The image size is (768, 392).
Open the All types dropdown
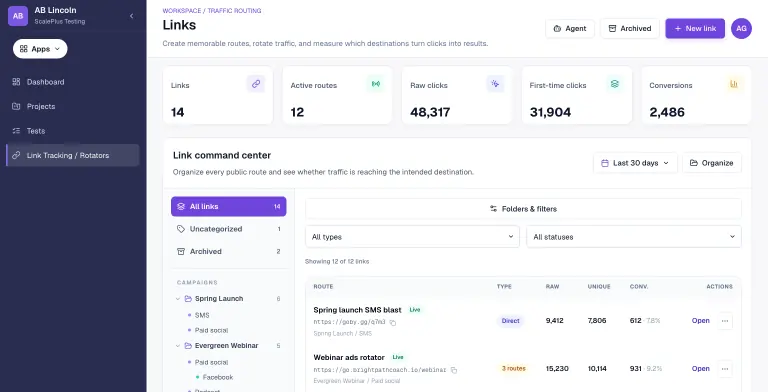click(412, 237)
